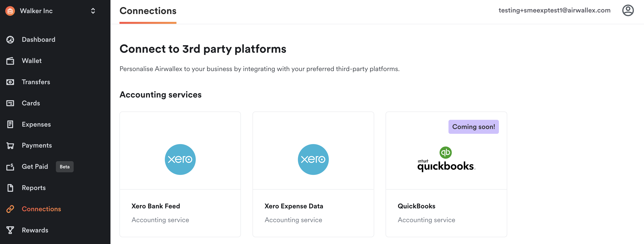Open the user profile avatar icon
This screenshot has width=644, height=244.
[628, 10]
